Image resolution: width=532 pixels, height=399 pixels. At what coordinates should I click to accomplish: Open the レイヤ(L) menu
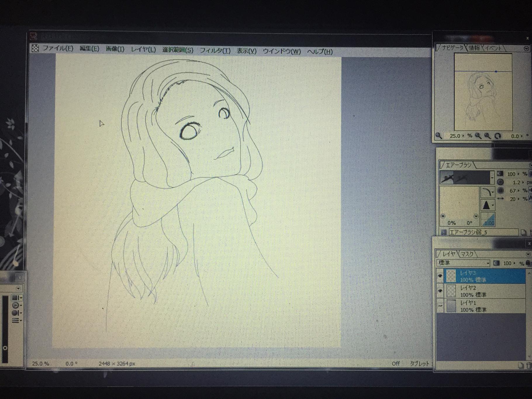143,50
